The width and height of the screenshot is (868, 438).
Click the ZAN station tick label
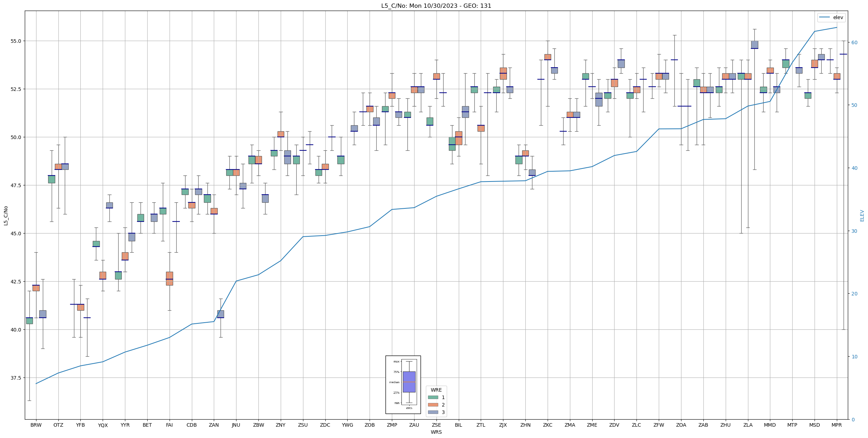pos(214,425)
